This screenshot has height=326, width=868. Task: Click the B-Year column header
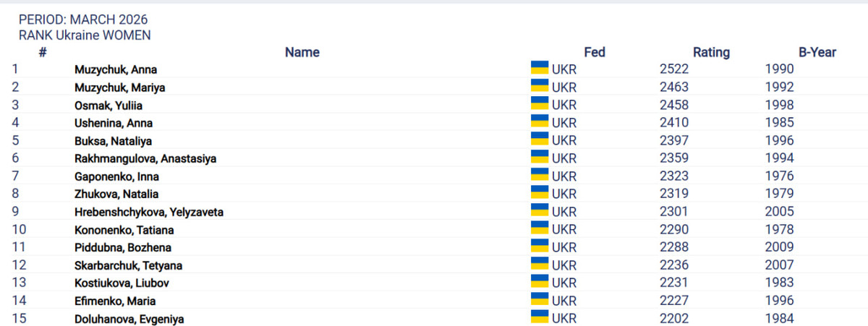pos(817,52)
